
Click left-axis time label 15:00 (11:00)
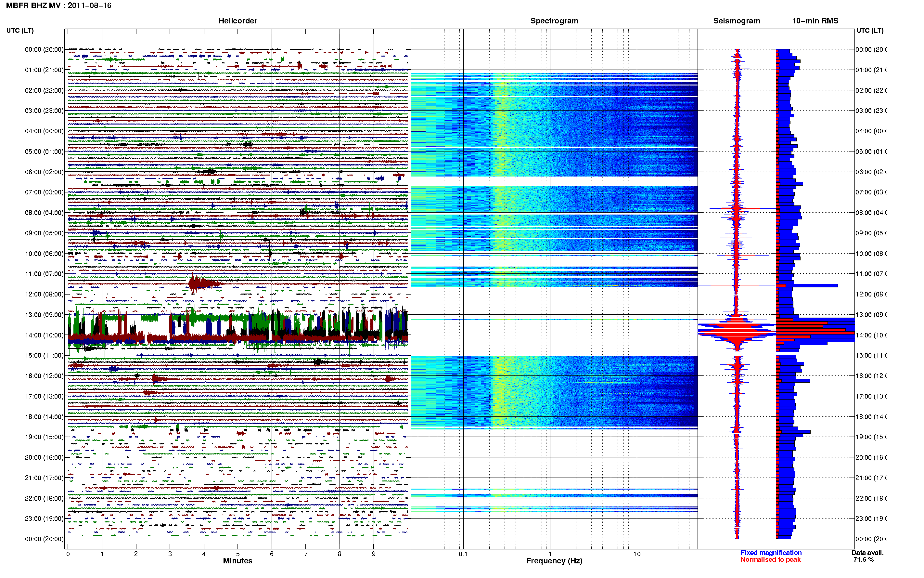[x=44, y=356]
